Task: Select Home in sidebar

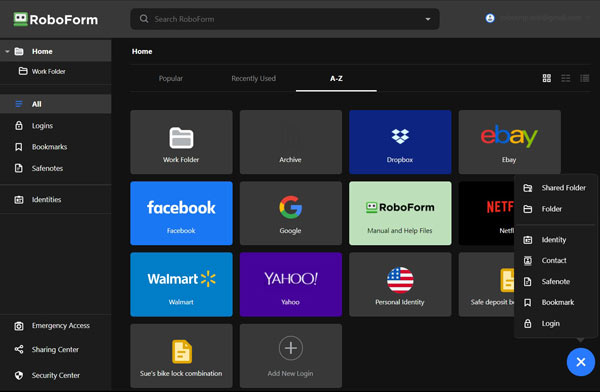Action: click(56, 51)
